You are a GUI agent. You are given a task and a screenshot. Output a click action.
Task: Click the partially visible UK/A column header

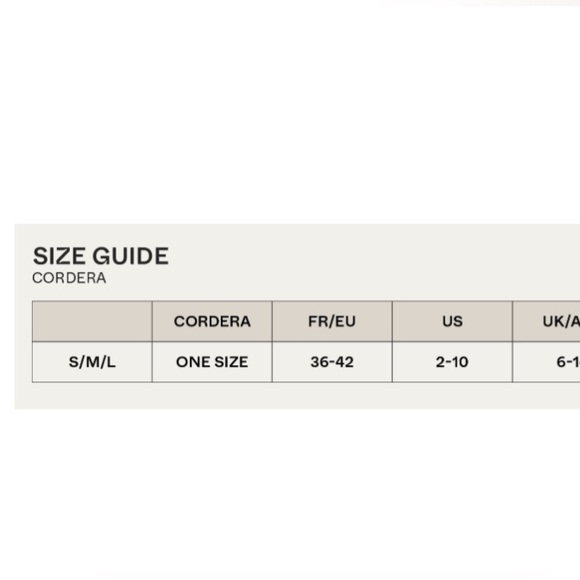click(546, 321)
